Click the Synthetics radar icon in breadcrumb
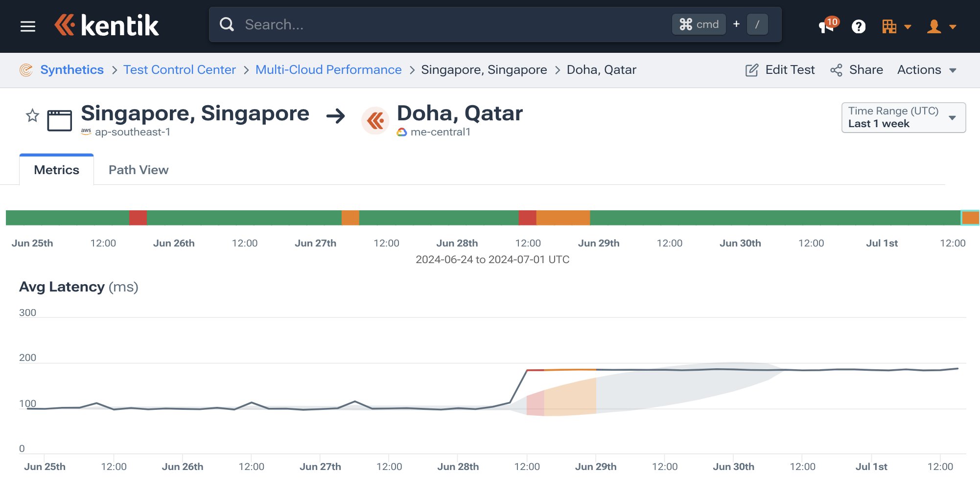This screenshot has height=492, width=980. pos(26,70)
